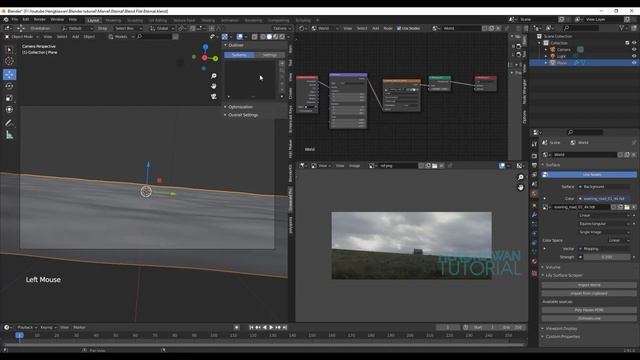Click the image editor pan hand icon
The width and height of the screenshot is (640, 360).
pos(520,187)
